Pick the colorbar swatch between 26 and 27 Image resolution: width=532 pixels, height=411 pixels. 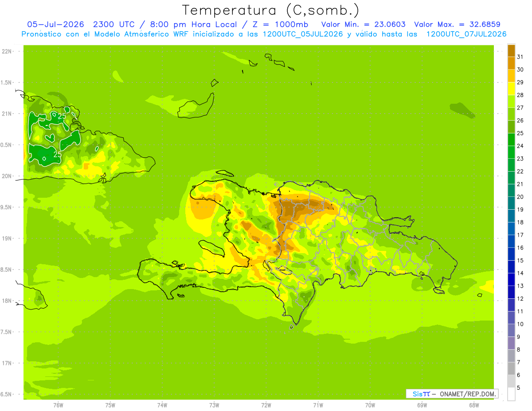pos(511,114)
